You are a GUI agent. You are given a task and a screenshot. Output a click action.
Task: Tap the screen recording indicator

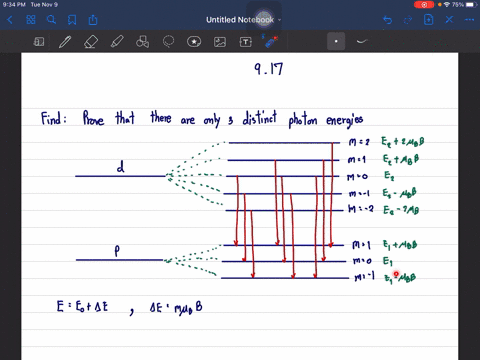(x=424, y=5)
